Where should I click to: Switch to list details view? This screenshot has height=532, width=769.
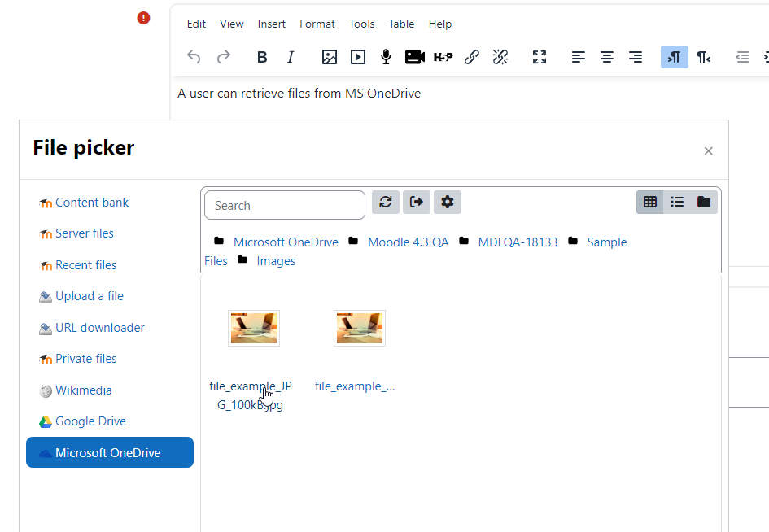677,202
